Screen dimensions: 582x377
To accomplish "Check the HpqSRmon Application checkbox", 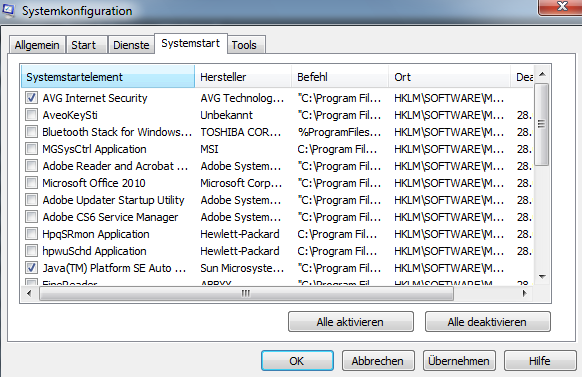I will tap(32, 234).
